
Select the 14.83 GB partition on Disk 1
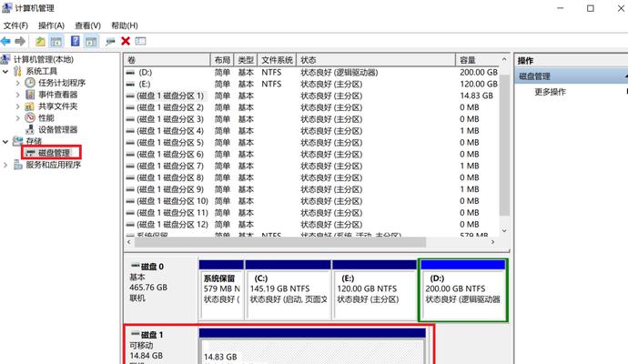312,347
